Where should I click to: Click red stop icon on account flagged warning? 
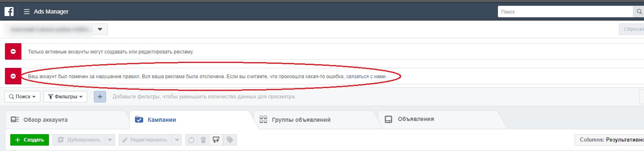click(13, 76)
